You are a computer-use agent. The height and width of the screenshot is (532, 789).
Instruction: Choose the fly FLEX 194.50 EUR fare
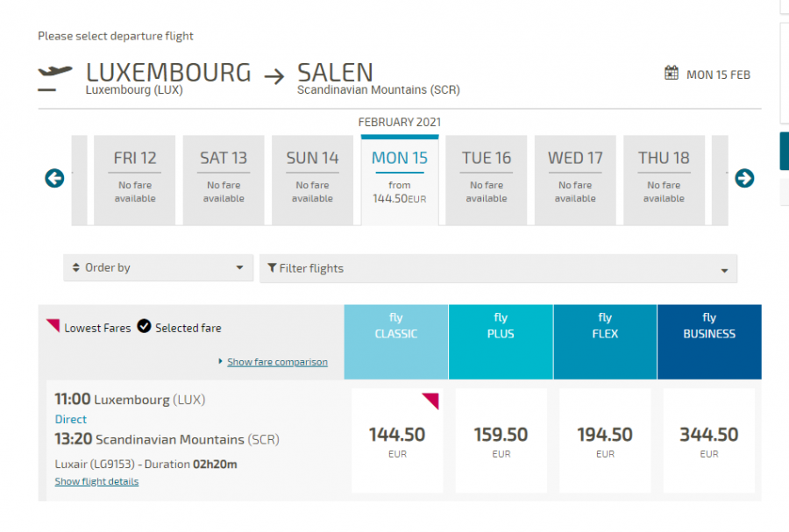[605, 441]
